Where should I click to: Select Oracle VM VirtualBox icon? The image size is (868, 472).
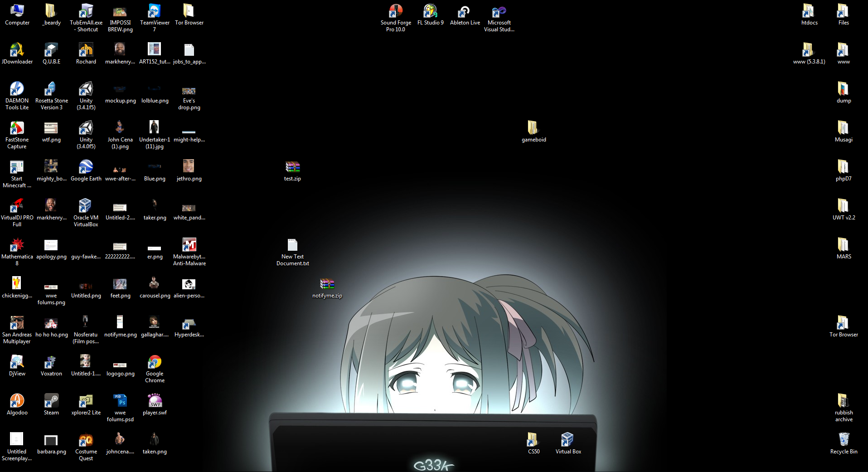click(86, 206)
